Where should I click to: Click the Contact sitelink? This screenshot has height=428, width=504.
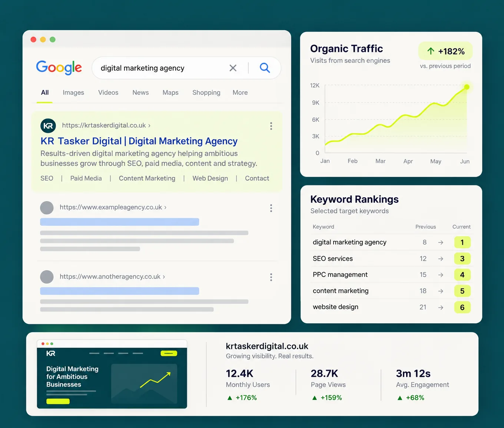(x=257, y=178)
